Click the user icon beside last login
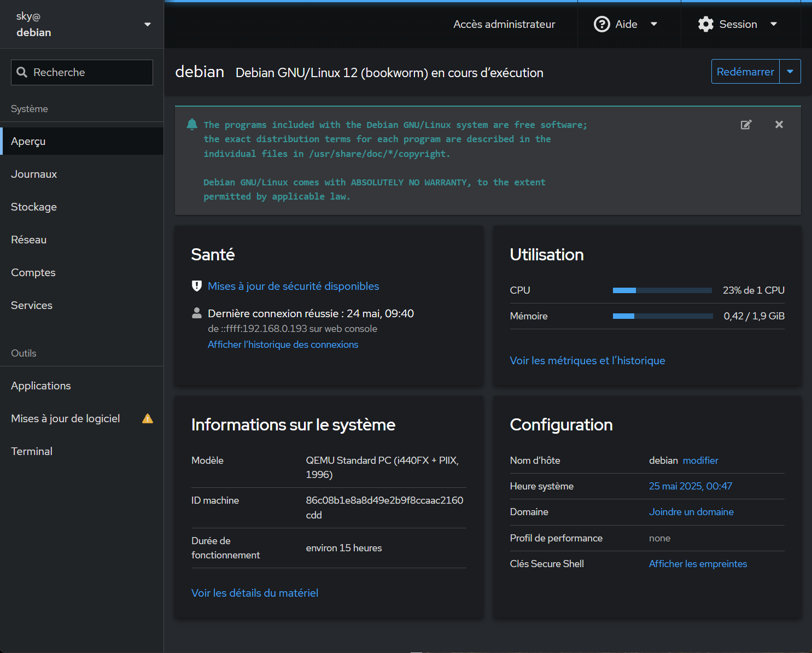The width and height of the screenshot is (812, 653). (197, 313)
